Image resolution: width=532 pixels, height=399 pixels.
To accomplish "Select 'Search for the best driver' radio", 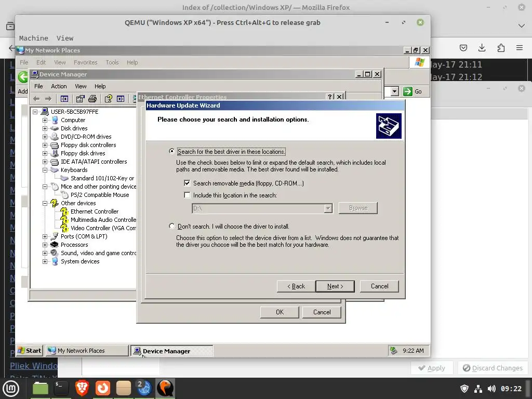I will (x=171, y=151).
